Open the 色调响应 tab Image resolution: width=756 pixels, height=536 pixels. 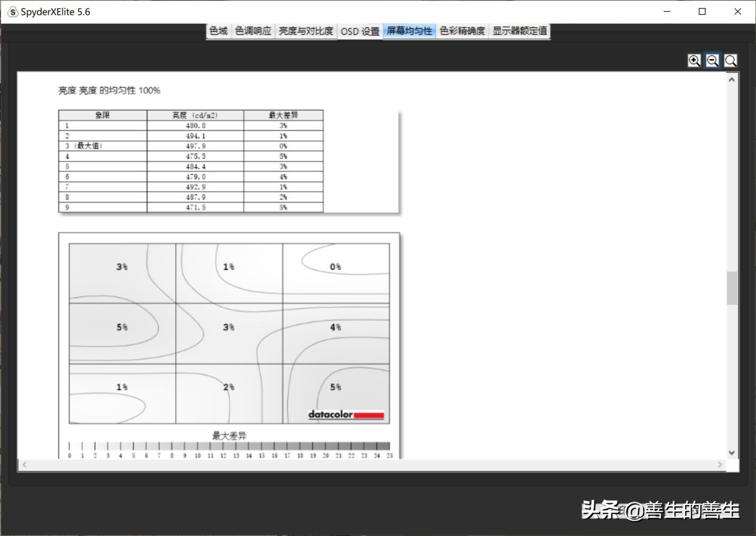[253, 31]
